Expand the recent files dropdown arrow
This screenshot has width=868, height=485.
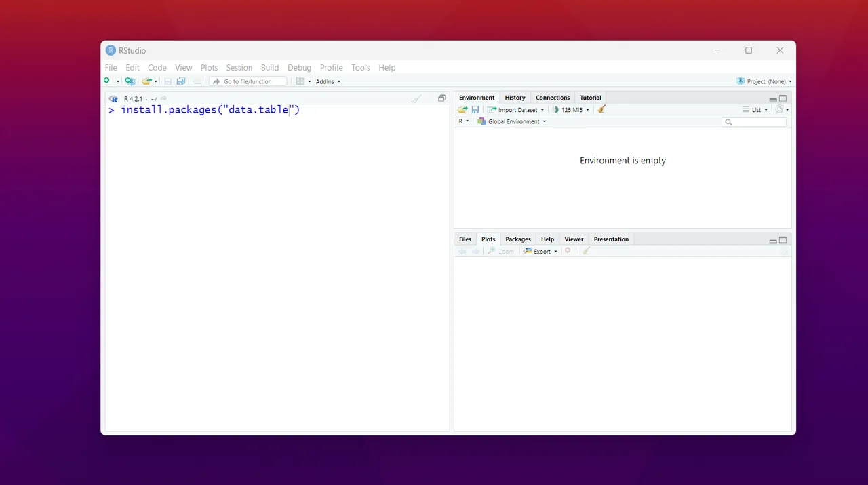coord(156,81)
